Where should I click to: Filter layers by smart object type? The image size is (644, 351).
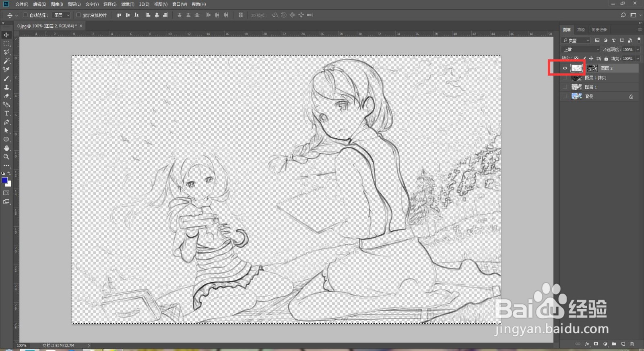click(x=630, y=40)
